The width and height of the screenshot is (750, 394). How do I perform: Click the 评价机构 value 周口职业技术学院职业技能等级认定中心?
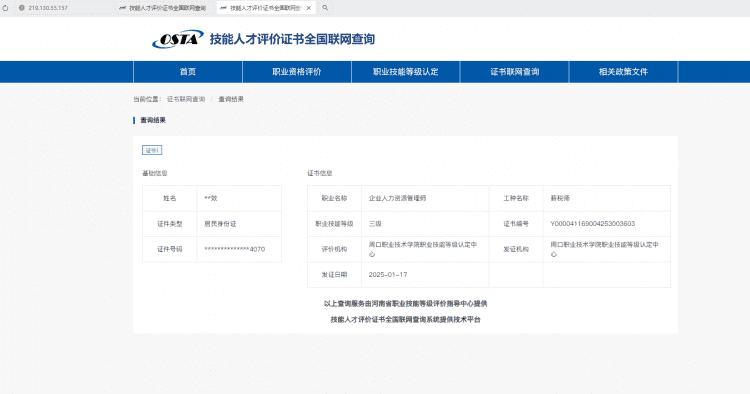423,249
